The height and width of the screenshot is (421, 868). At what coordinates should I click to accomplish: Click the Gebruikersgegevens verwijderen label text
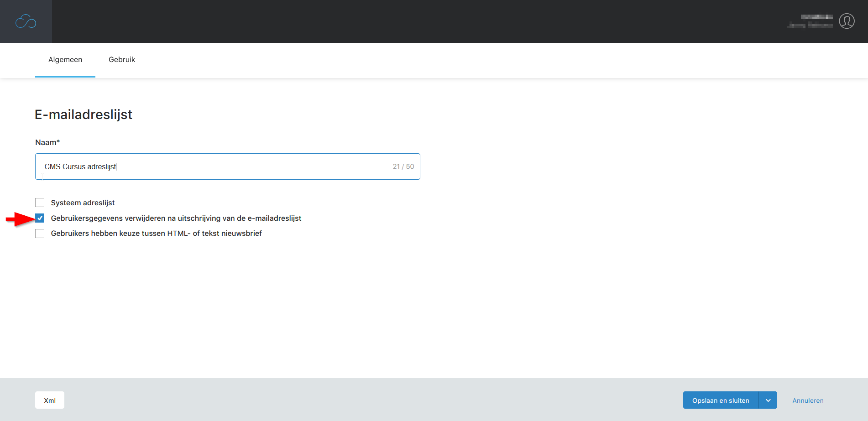(176, 218)
